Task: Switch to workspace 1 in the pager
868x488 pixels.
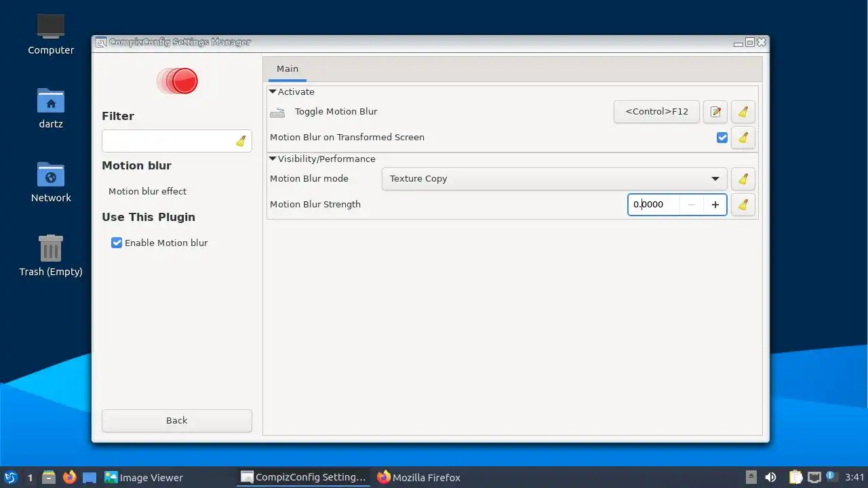Action: [x=29, y=477]
